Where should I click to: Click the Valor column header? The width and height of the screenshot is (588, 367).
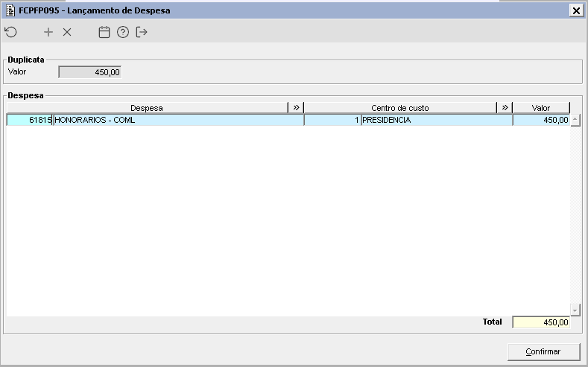pos(541,108)
